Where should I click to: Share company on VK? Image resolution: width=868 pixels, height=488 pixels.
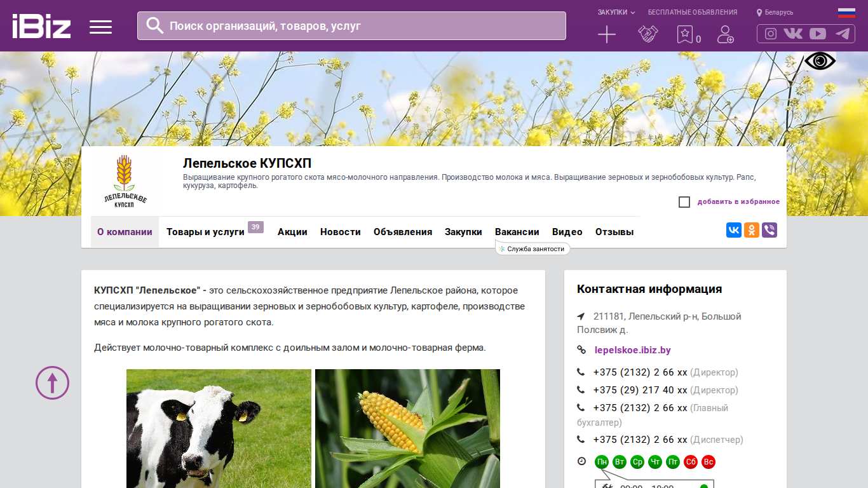click(734, 230)
